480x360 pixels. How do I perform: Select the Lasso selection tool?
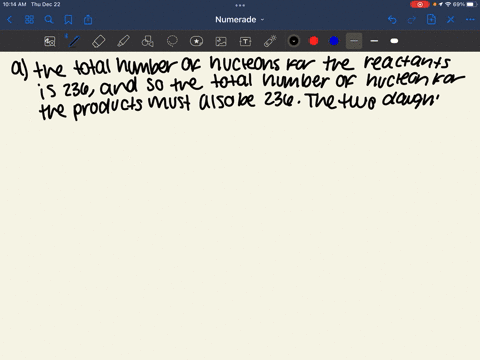coord(172,41)
